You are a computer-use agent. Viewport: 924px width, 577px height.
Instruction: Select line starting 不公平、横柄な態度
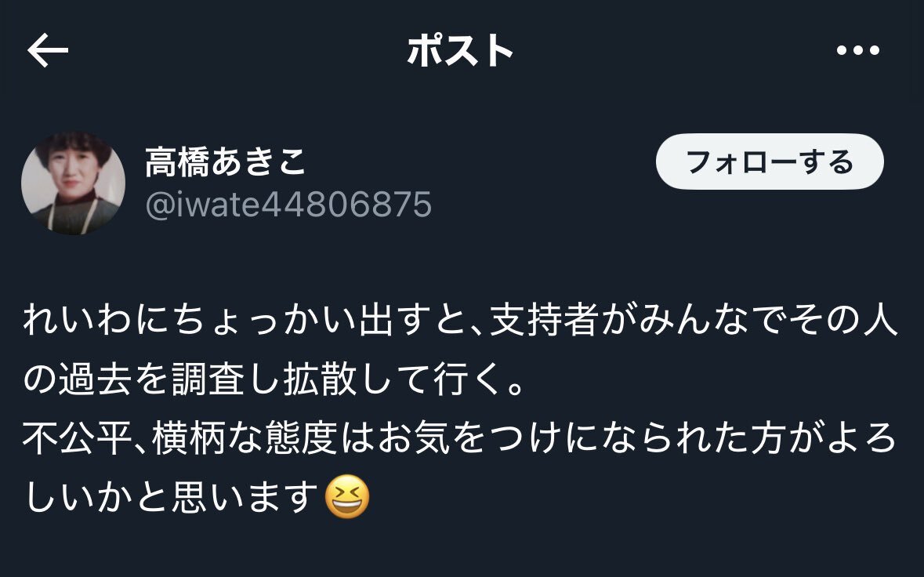(x=460, y=438)
